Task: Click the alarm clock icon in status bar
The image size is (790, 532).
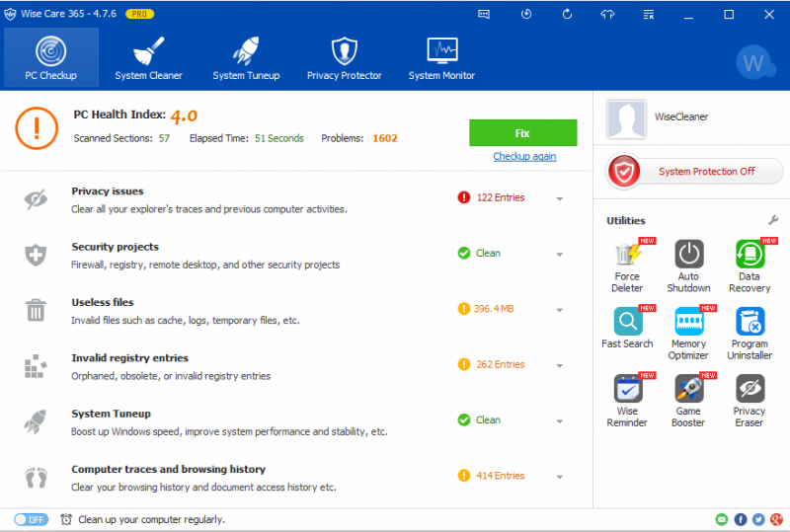Action: pos(66,519)
